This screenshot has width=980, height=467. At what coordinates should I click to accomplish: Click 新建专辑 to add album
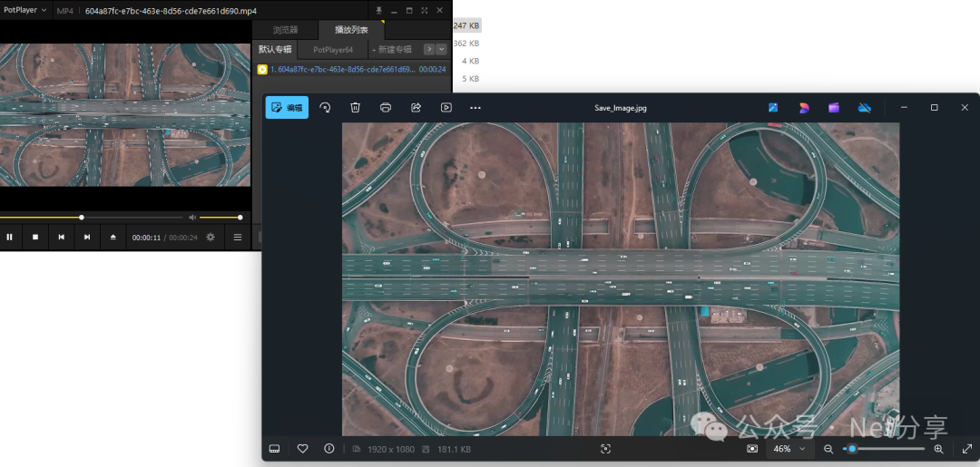(x=392, y=49)
